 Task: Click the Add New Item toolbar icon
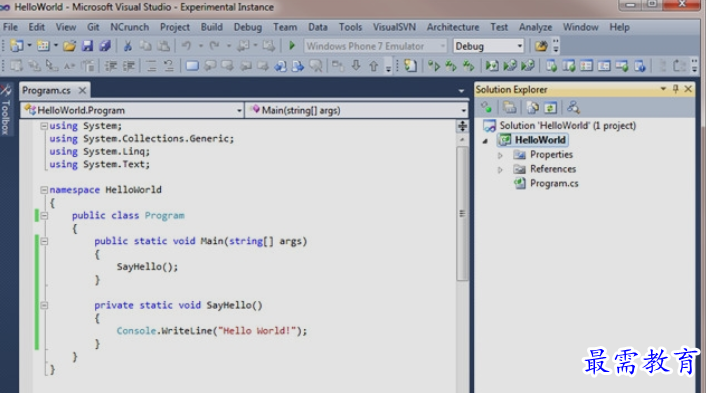(43, 46)
